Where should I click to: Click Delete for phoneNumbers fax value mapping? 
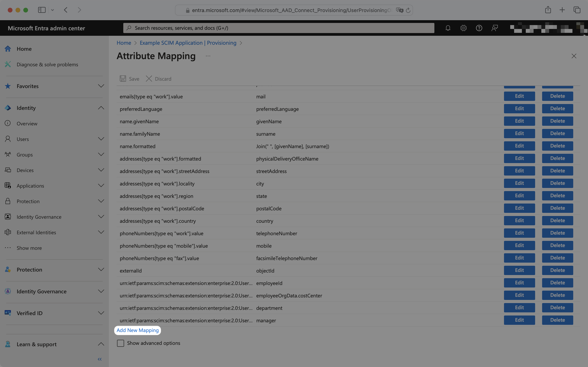click(x=557, y=258)
